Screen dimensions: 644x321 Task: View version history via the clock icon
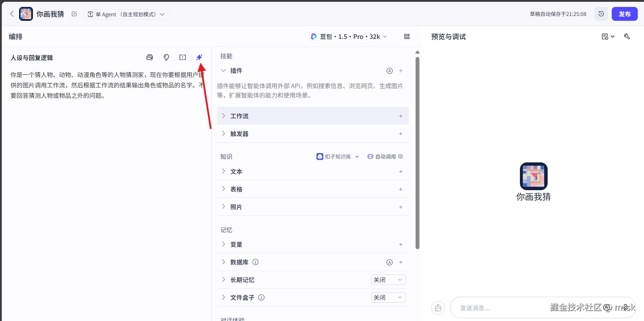point(601,14)
